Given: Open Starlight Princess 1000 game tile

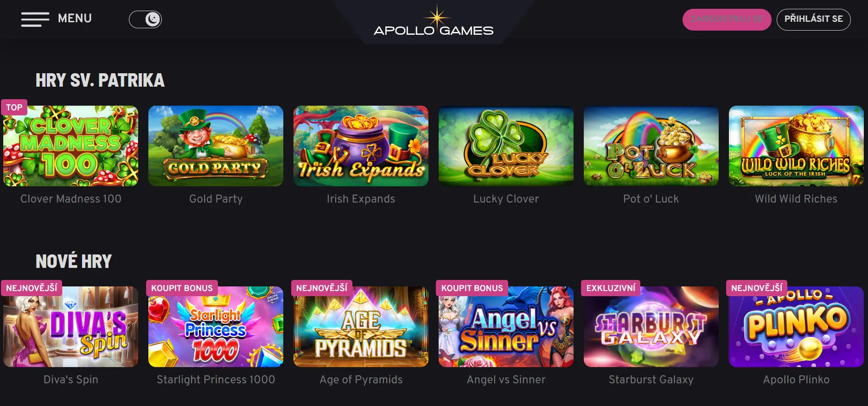Looking at the screenshot, I should pos(216,327).
